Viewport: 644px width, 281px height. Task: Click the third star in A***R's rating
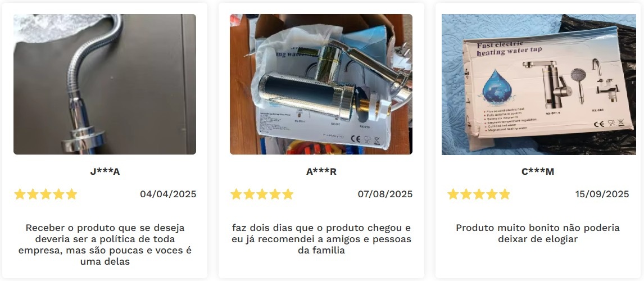click(262, 194)
